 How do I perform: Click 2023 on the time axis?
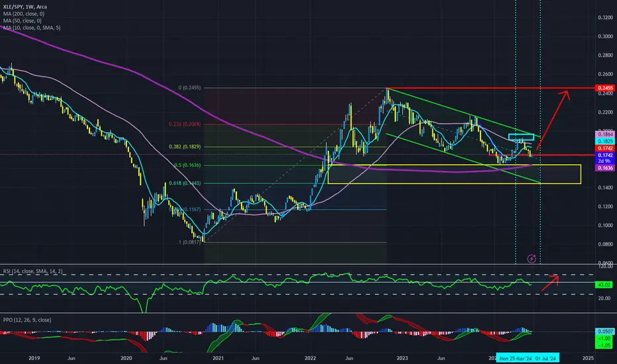tap(402, 358)
